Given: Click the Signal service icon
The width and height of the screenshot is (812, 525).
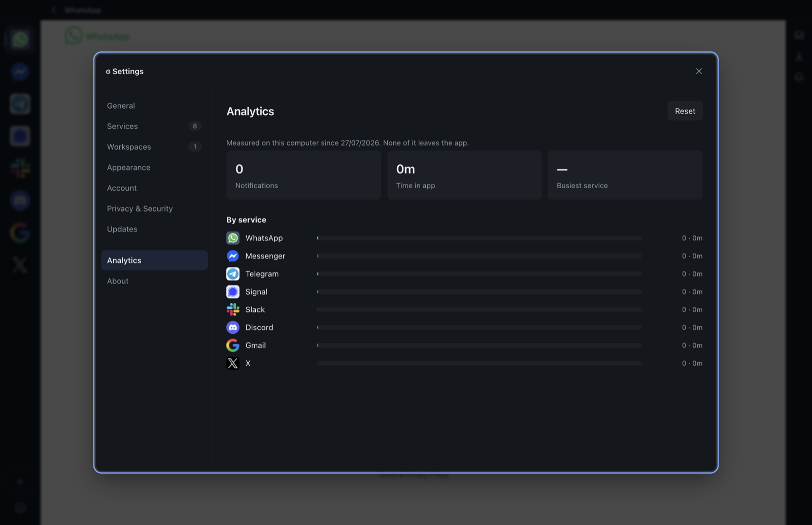Looking at the screenshot, I should click(233, 292).
